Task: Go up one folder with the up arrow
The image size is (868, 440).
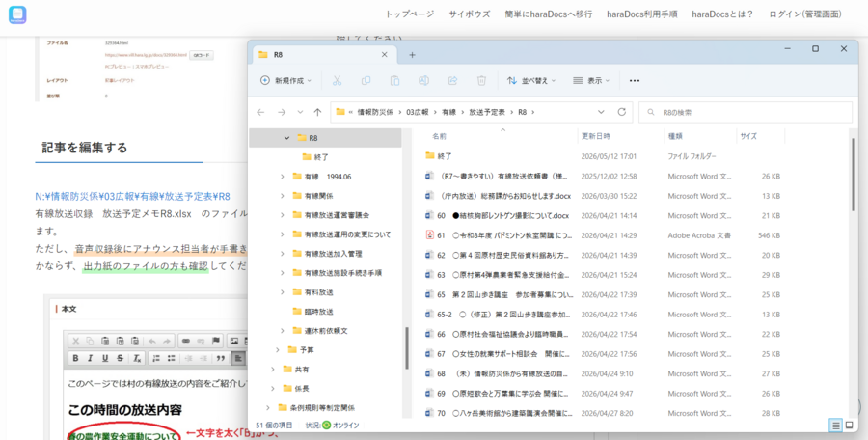Action: pyautogui.click(x=317, y=112)
